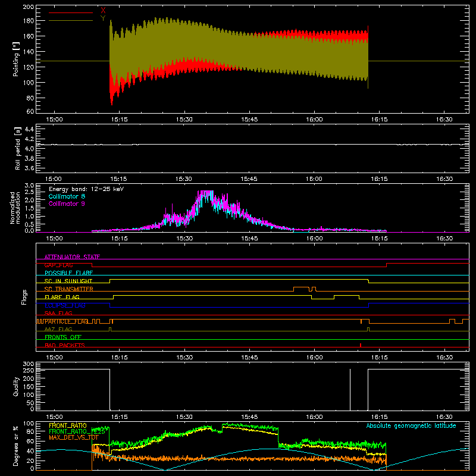Click the Normalized modulation axis title
Viewport: 476px width, 476px height.
click(15, 208)
